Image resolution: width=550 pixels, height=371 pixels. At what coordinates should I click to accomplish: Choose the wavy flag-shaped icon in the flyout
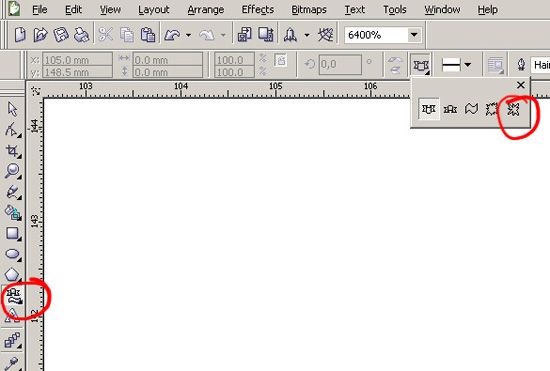471,109
